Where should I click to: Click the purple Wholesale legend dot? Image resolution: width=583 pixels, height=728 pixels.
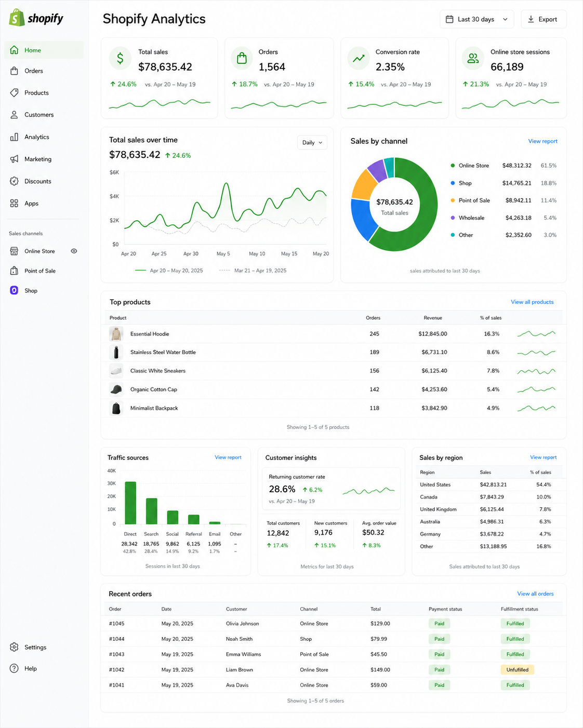[x=453, y=218]
